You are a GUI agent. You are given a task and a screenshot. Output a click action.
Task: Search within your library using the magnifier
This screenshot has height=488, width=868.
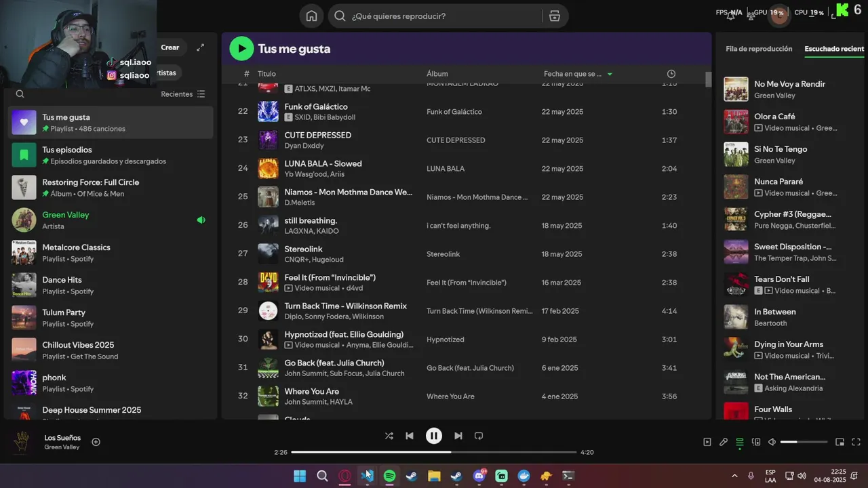pos(20,94)
